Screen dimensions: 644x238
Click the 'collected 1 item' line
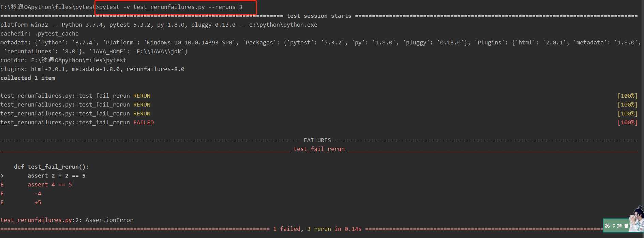click(28, 78)
